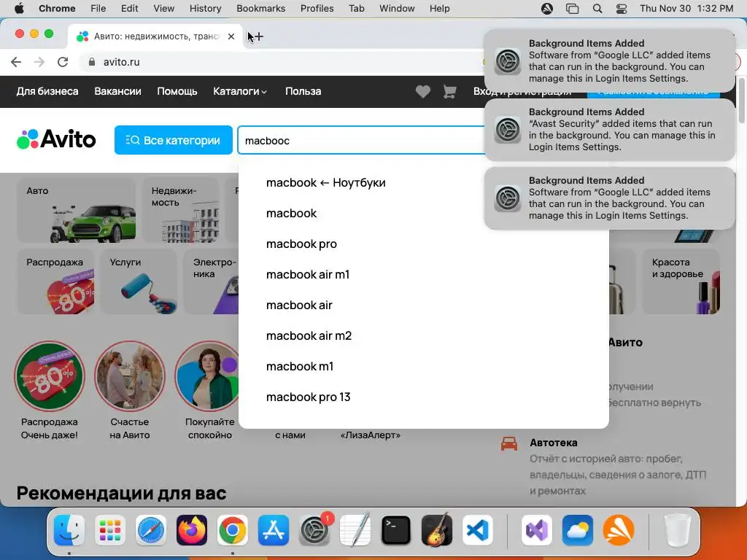Open System Settings in the Dock
747x560 pixels.
tap(314, 530)
